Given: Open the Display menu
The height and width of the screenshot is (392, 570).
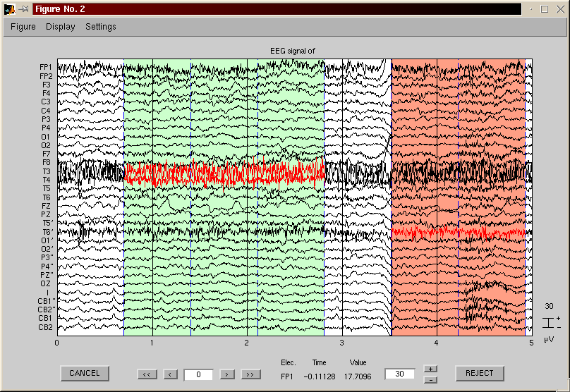Looking at the screenshot, I should [61, 27].
